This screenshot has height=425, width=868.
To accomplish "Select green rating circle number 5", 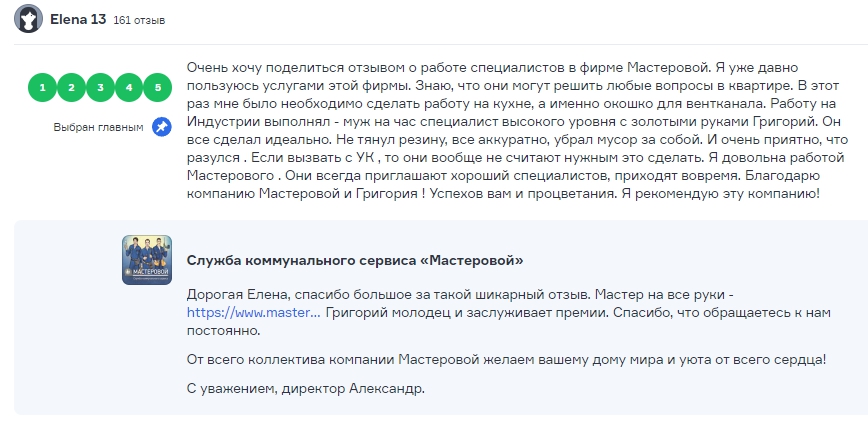I will pos(158,88).
